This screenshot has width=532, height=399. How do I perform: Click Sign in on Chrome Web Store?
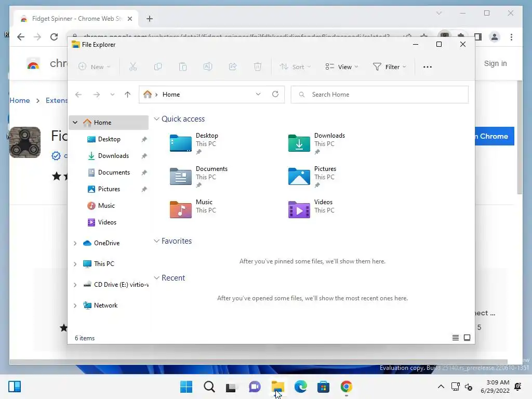495,63
